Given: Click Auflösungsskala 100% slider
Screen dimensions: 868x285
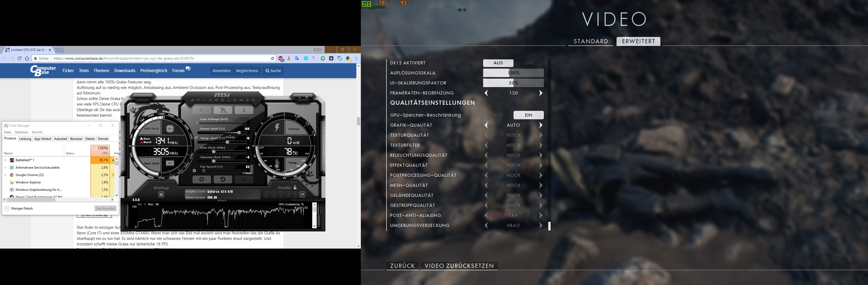Looking at the screenshot, I should 513,73.
